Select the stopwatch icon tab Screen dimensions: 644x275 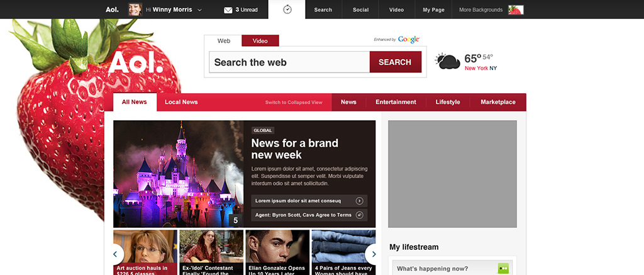[287, 9]
